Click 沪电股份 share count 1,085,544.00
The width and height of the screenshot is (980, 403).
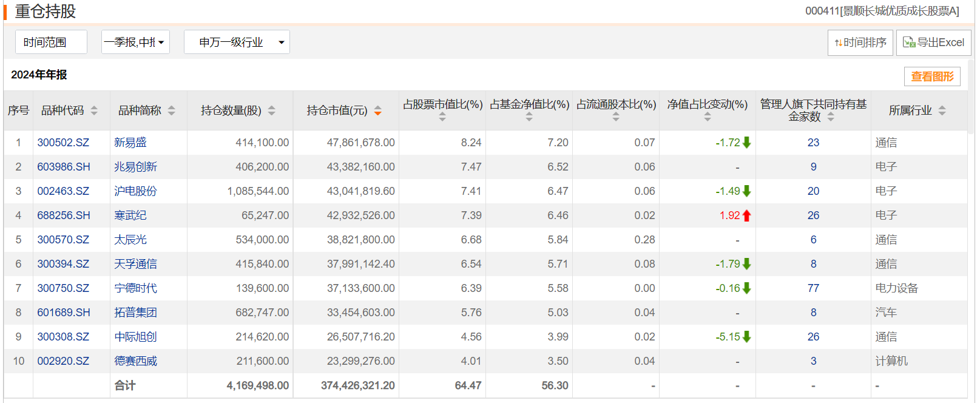[259, 191]
